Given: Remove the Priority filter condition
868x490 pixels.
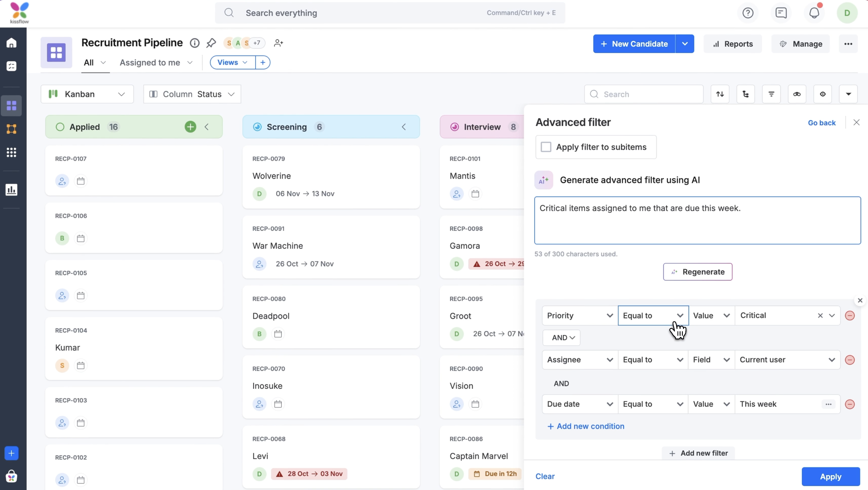Looking at the screenshot, I should click(x=850, y=316).
